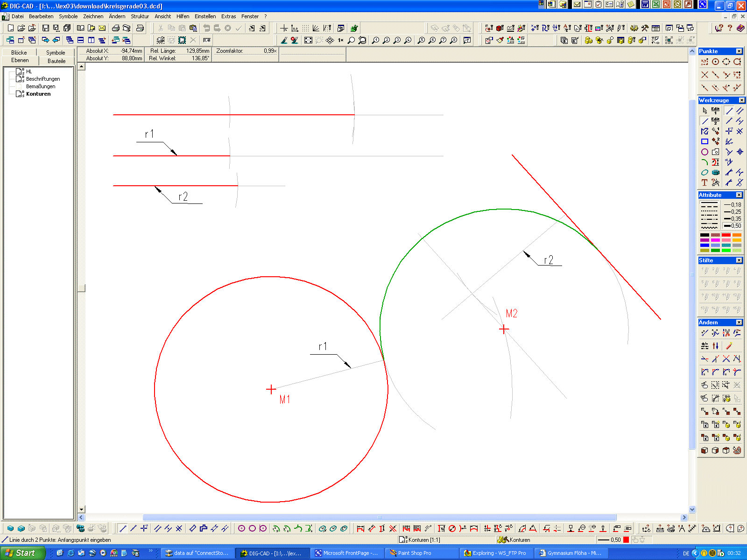The height and width of the screenshot is (560, 747).
Task: Select the ellipse drawing tool
Action: 705,172
